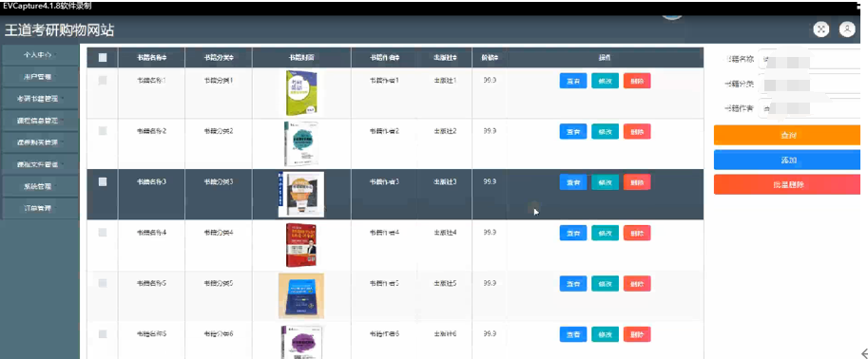Open the book cover of 书籍名称3
Image resolution: width=868 pixels, height=359 pixels.
[x=301, y=194]
